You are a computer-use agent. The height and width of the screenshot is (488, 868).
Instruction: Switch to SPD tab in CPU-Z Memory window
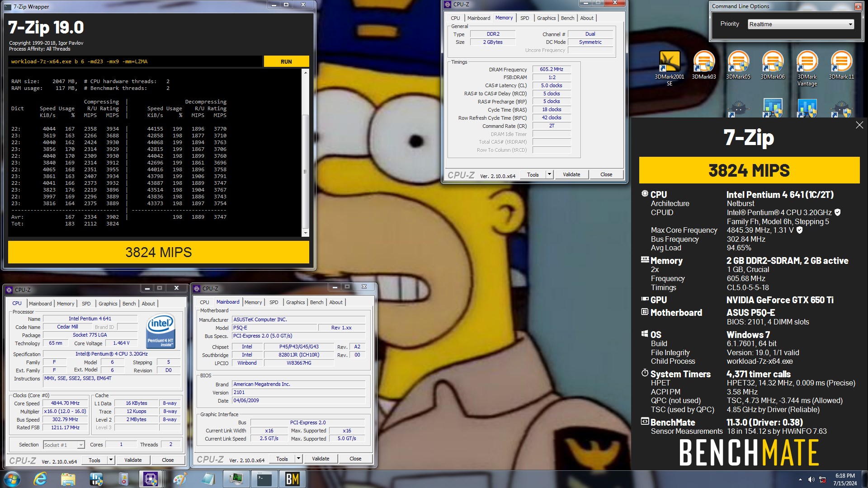click(x=524, y=18)
